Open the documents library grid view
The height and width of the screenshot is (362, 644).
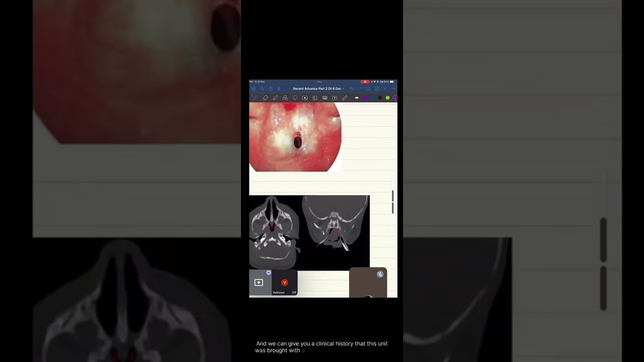[254, 88]
